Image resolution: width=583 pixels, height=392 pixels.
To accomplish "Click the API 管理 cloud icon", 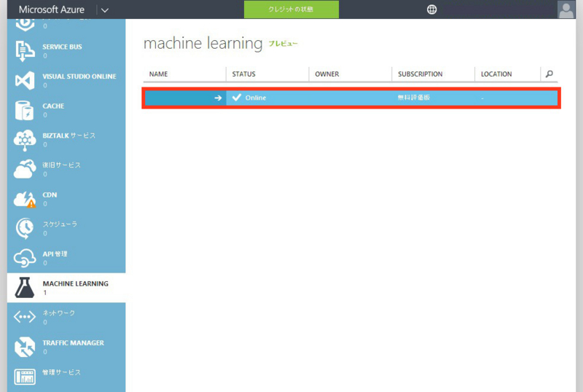I will tap(25, 258).
